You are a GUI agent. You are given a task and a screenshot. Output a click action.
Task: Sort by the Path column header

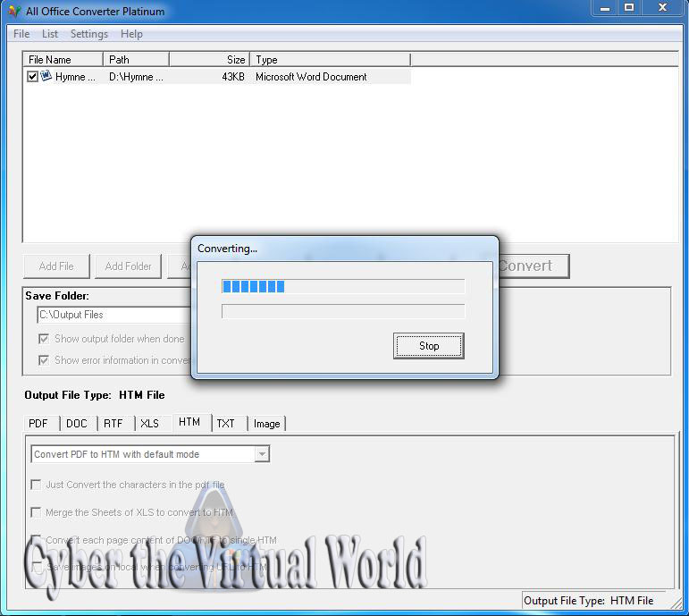point(136,59)
